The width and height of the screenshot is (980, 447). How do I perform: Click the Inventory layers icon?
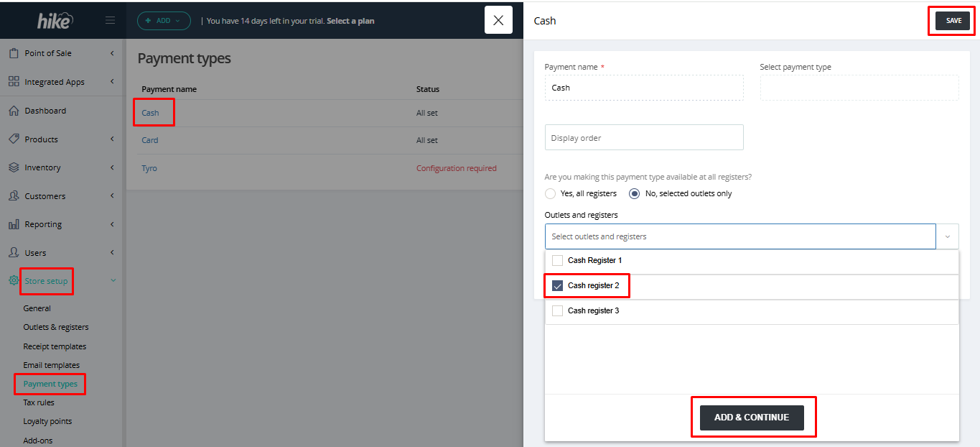point(14,167)
